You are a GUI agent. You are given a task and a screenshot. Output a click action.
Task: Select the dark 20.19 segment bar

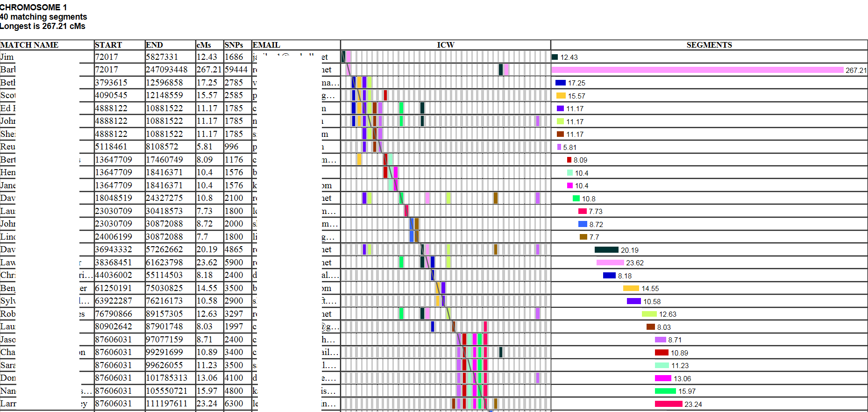(x=606, y=250)
